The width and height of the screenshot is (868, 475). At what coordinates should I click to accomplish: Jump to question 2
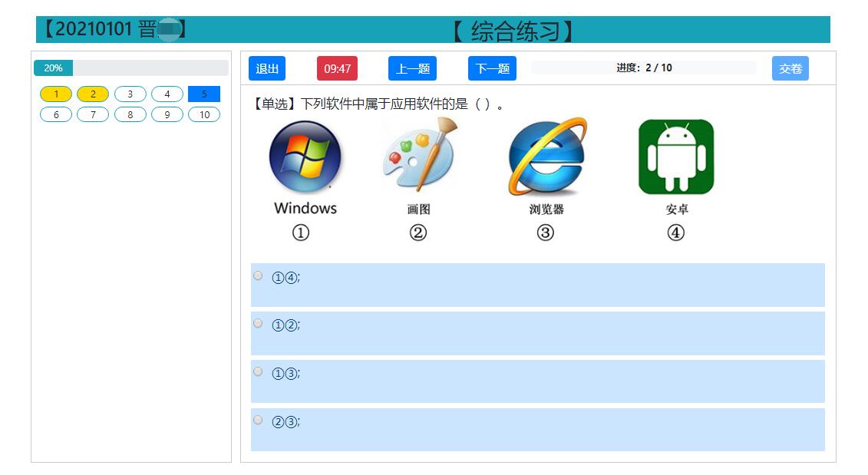point(93,94)
